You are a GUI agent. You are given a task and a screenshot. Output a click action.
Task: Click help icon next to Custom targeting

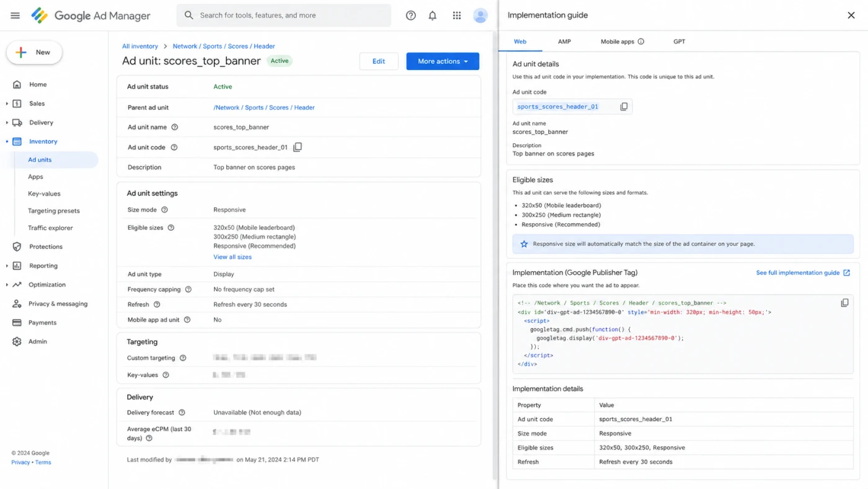[183, 358]
